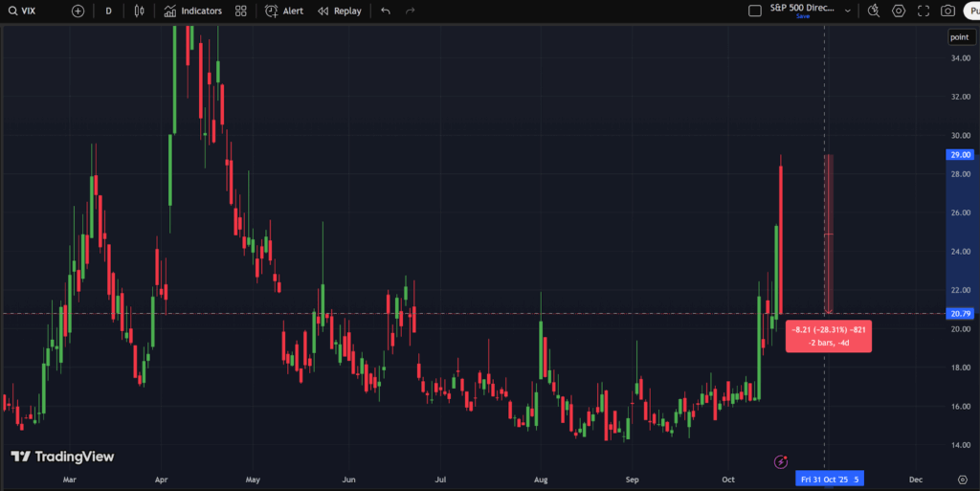
Task: Open chart settings hexagon icon in toolbar
Action: (x=899, y=11)
